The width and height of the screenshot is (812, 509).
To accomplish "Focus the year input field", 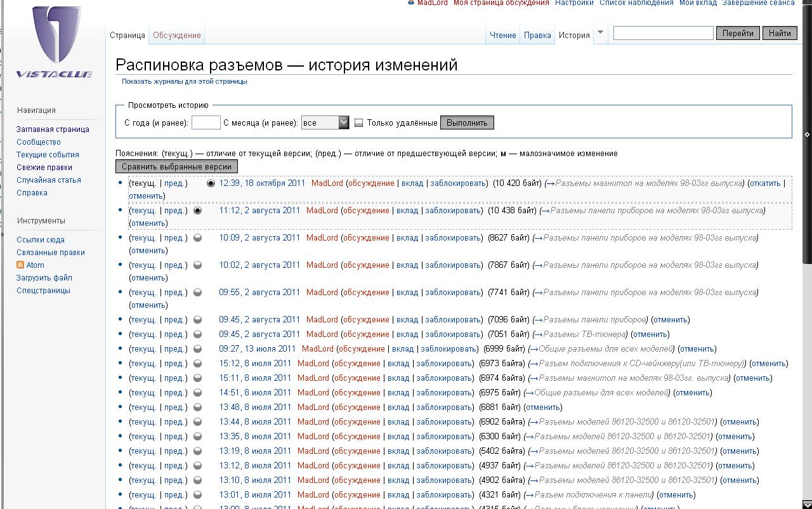I will point(206,122).
